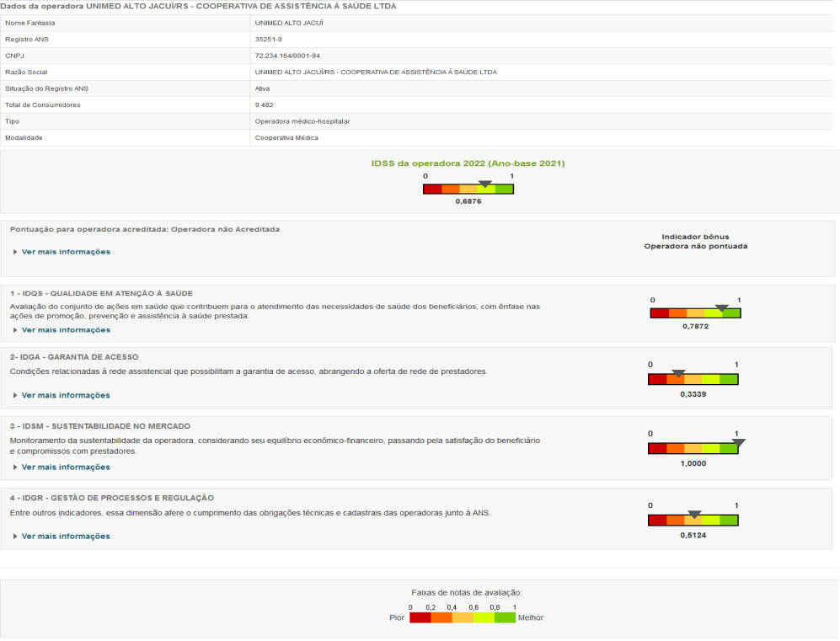Click the 'Nome Fantasia' row label

30,23
